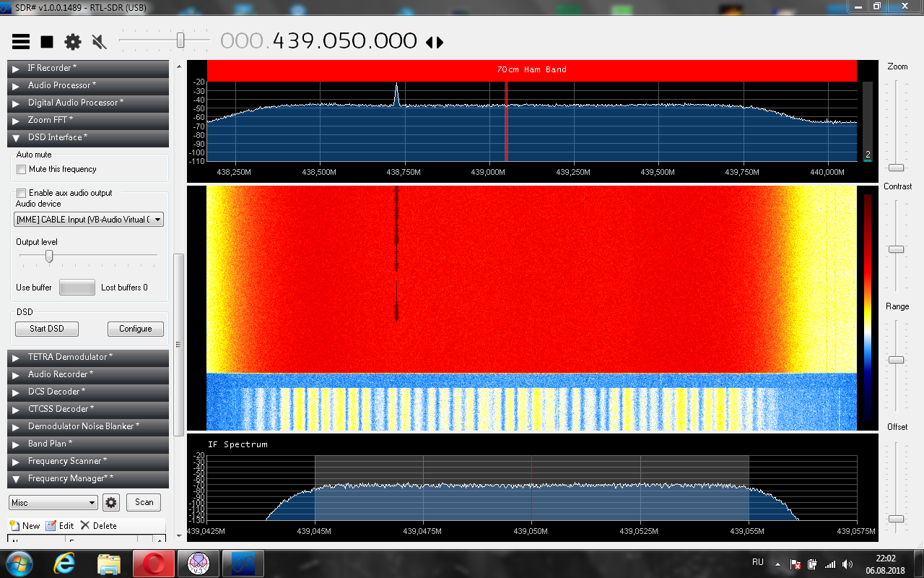Open Opera browser from the taskbar
This screenshot has width=924, height=578.
(153, 563)
